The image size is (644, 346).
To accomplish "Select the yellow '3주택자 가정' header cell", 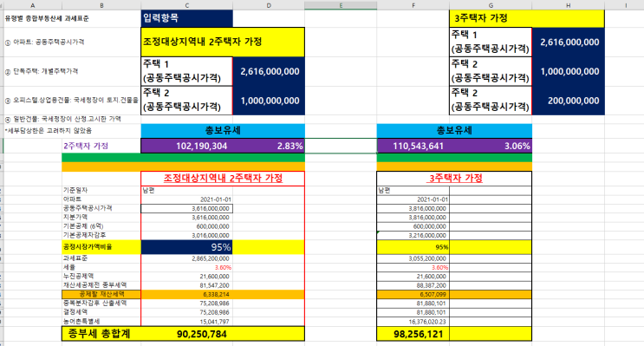I will [527, 18].
